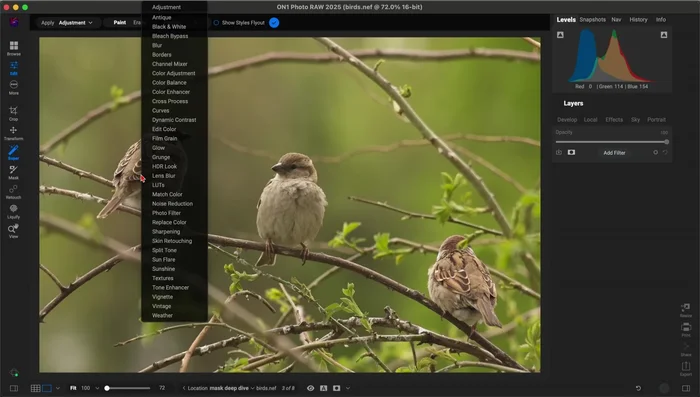Select the View zoom tool

(x=13, y=231)
